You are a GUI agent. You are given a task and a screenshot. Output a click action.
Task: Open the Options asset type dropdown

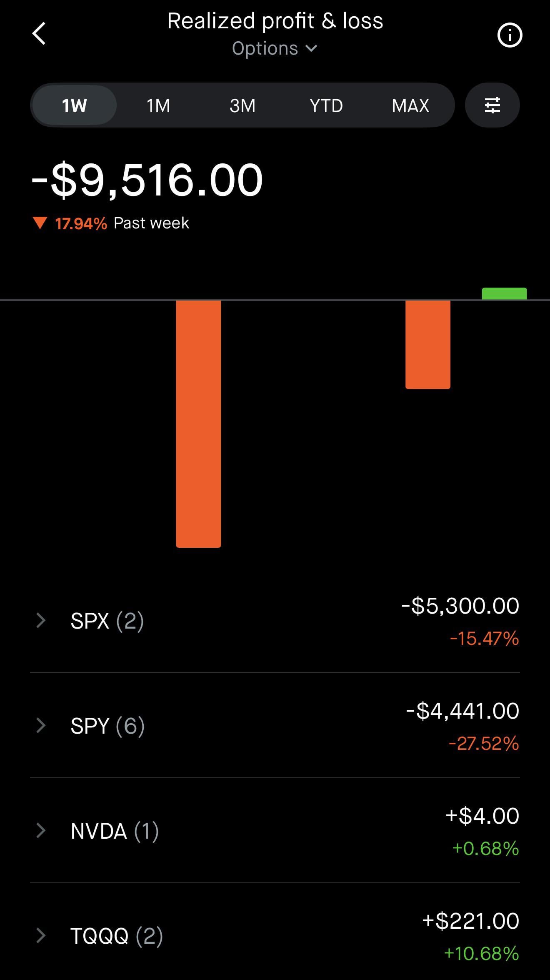point(275,49)
